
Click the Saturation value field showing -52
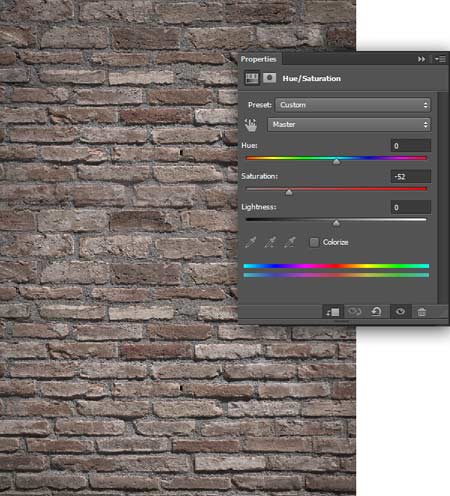[411, 176]
